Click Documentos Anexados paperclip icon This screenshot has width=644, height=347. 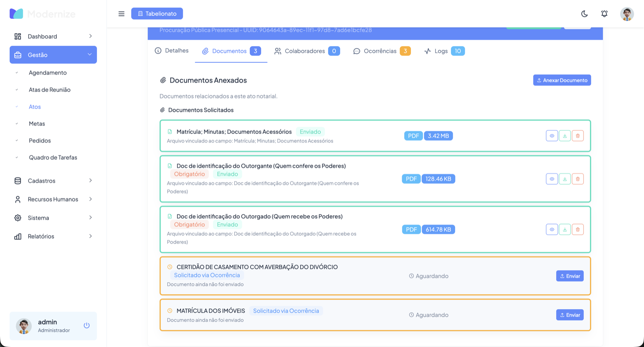pyautogui.click(x=163, y=80)
